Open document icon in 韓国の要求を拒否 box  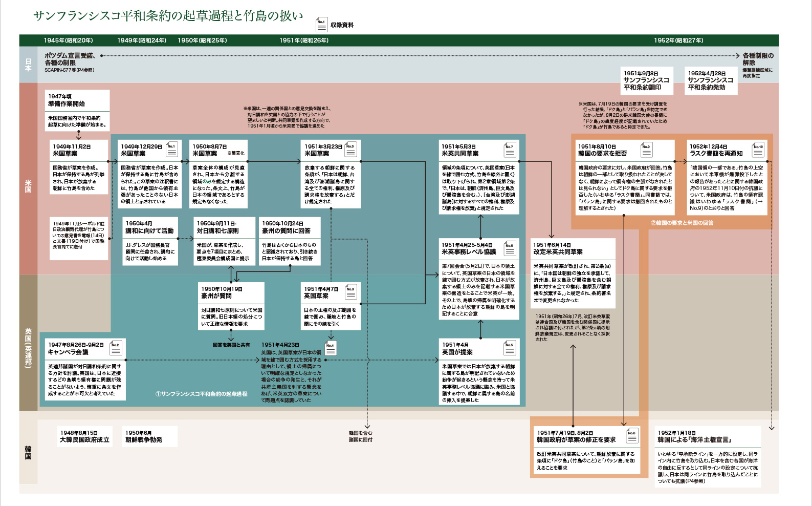[647, 150]
